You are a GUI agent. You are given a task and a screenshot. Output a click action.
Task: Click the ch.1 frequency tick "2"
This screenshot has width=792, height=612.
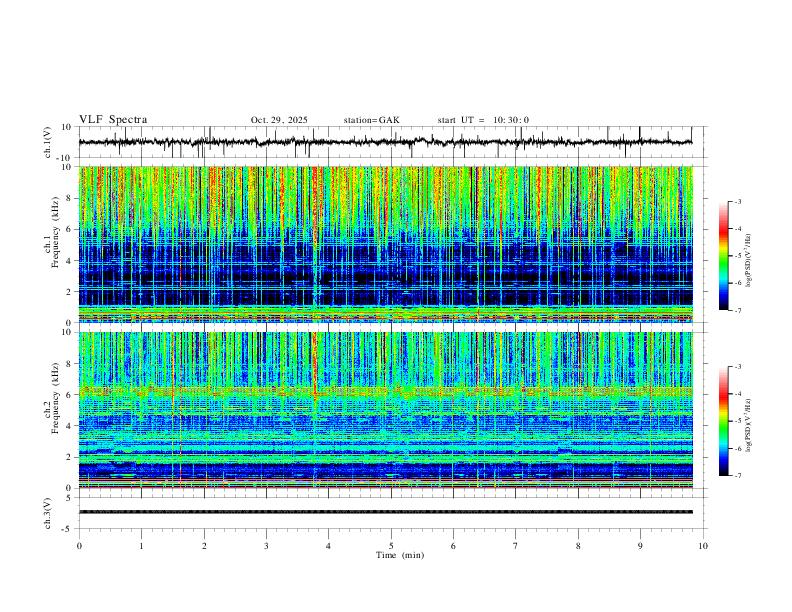click(69, 291)
